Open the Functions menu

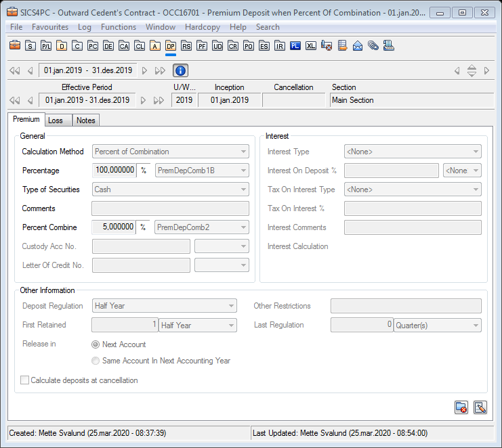(x=118, y=27)
